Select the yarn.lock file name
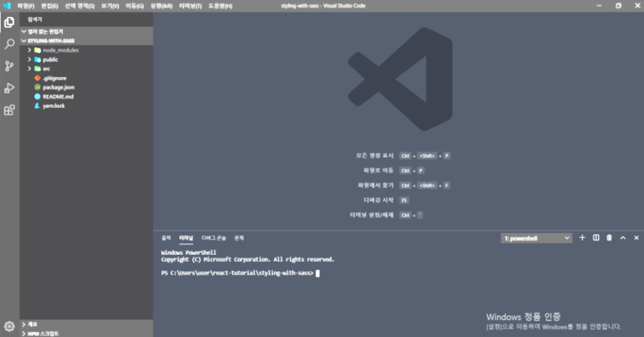Screen dimensions: 644x337 tap(54, 105)
